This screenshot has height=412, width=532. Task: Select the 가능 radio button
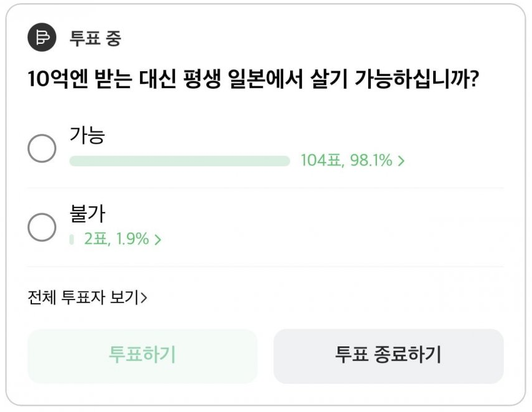click(x=43, y=149)
